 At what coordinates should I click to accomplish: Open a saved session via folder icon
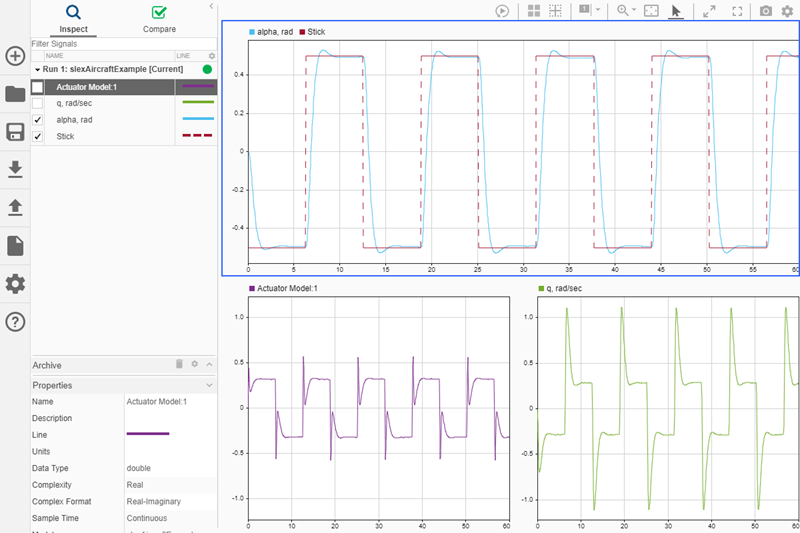(15, 94)
